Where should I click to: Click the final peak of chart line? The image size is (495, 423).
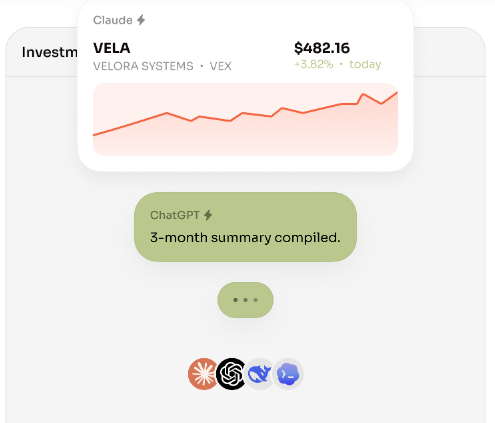coord(397,93)
